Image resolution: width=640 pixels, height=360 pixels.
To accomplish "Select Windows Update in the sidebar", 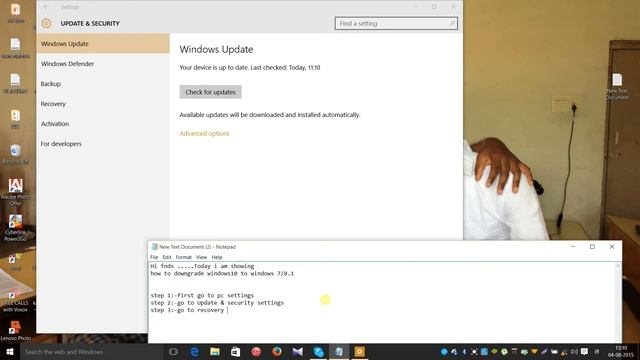I will pos(103,44).
